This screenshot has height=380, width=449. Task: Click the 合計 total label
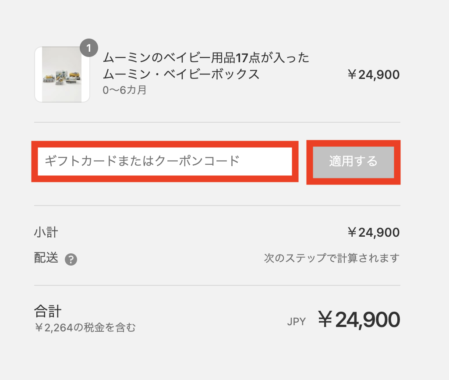(x=48, y=312)
